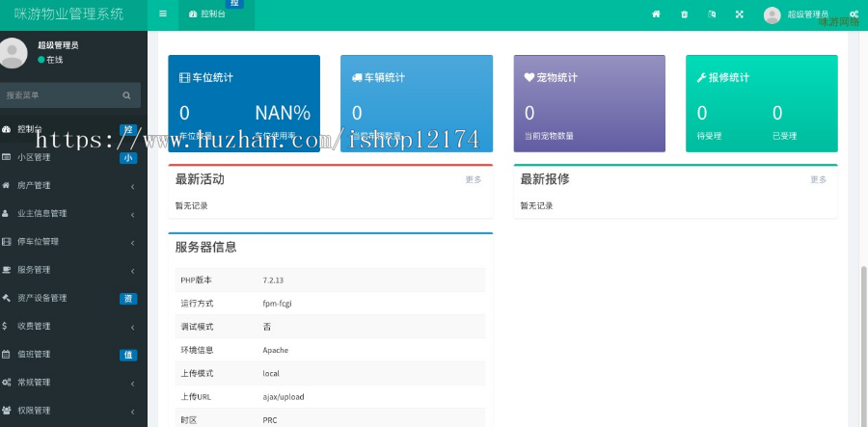Click the trash clear-cache icon in header
Viewport: 868px width, 427px height.
684,14
